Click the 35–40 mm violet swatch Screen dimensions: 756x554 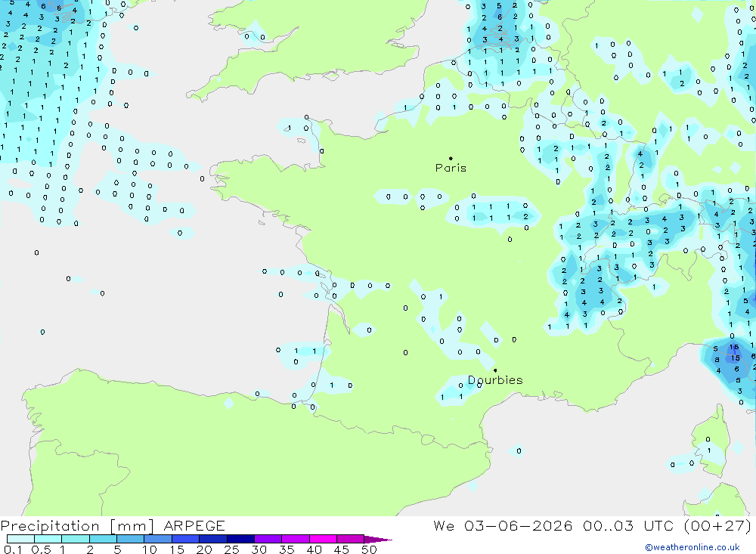pos(296,539)
